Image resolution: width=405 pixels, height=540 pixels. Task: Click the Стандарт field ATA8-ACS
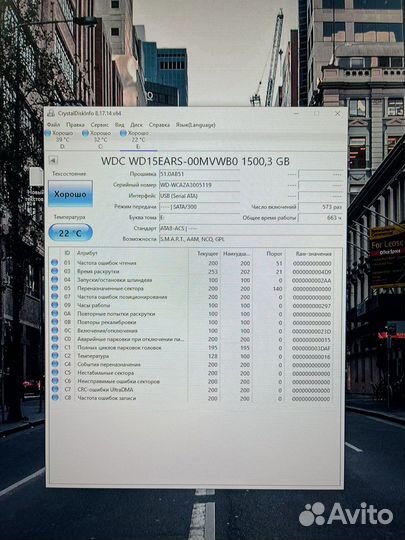(x=251, y=228)
